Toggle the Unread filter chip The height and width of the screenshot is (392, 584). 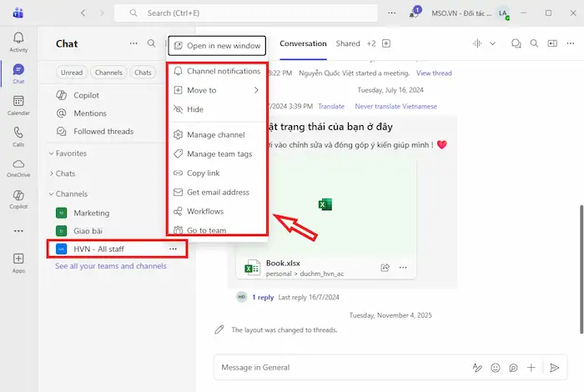click(71, 73)
